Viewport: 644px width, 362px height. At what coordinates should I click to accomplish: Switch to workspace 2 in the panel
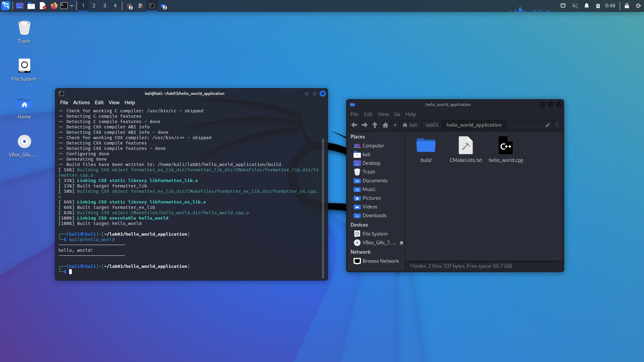click(x=94, y=6)
